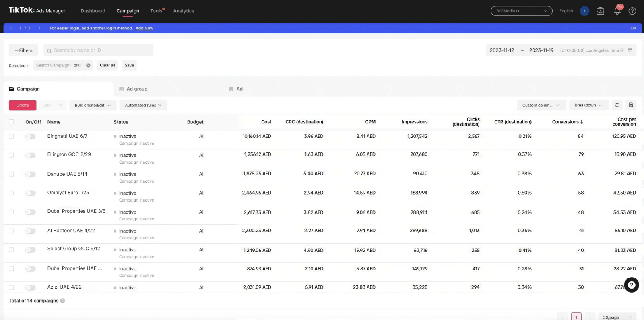The width and height of the screenshot is (644, 320).
Task: Open the notifications bell
Action: point(617,11)
